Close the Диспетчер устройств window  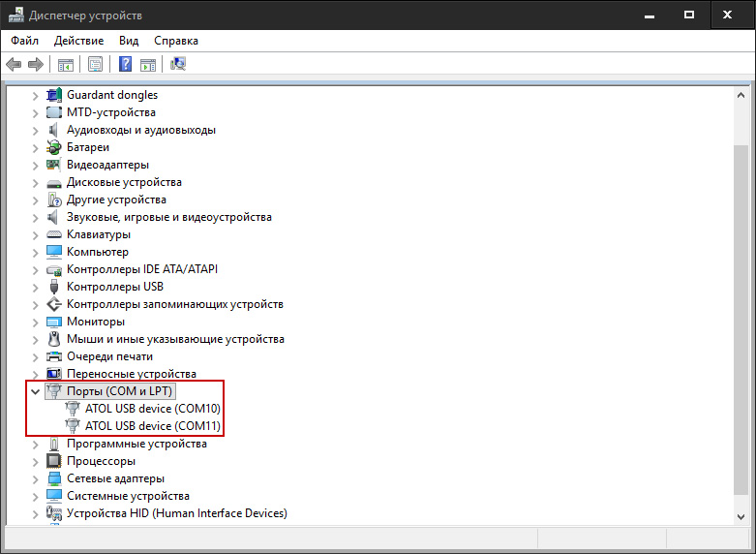(728, 15)
